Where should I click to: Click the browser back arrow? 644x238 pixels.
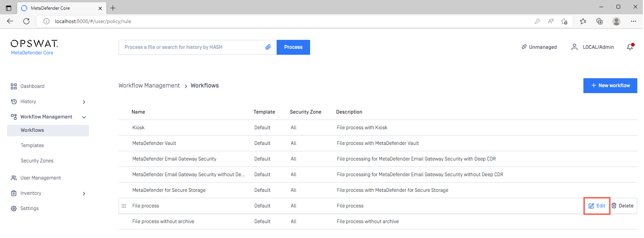point(10,21)
